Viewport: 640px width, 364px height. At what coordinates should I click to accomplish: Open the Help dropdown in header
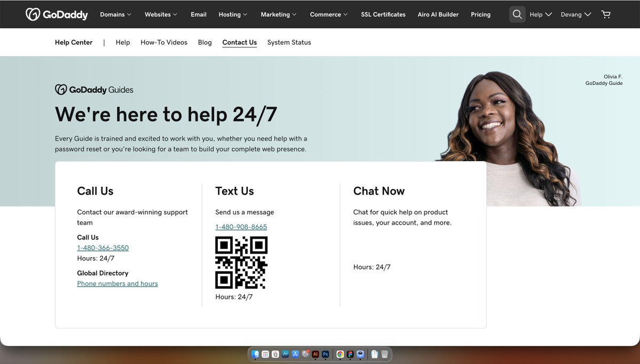click(x=540, y=14)
